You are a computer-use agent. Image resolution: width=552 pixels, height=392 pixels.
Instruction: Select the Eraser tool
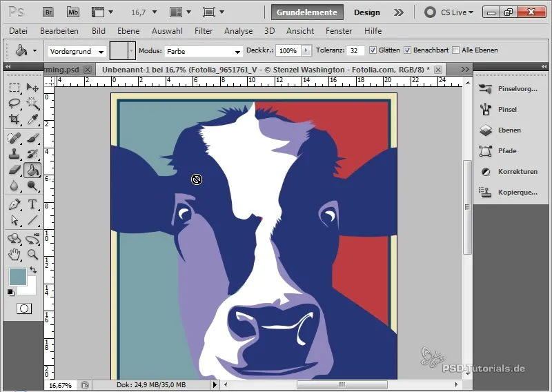14,170
